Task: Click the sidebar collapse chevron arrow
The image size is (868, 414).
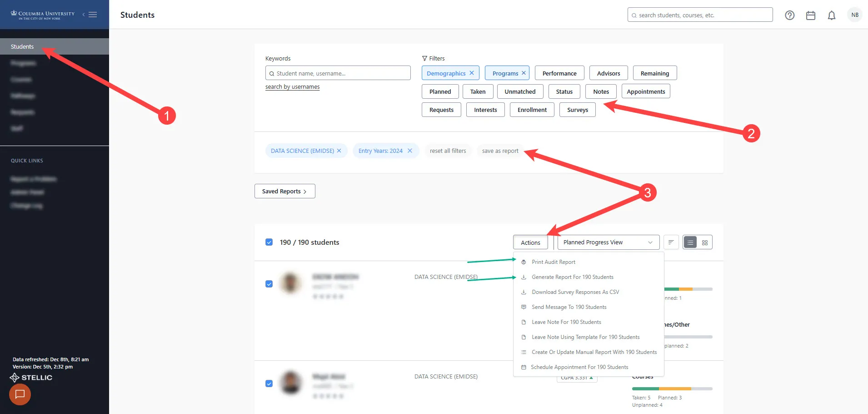Action: (x=84, y=15)
